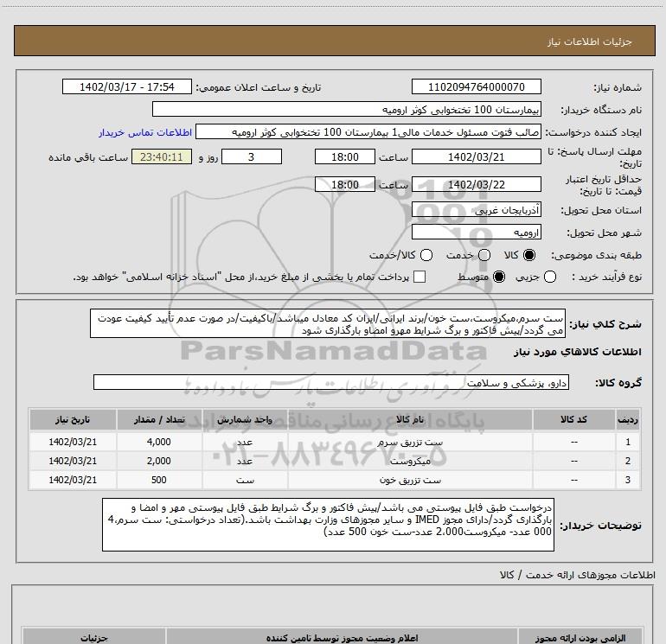Click the response deadline hour 18:00 field
This screenshot has height=644, width=666.
pyautogui.click(x=345, y=156)
